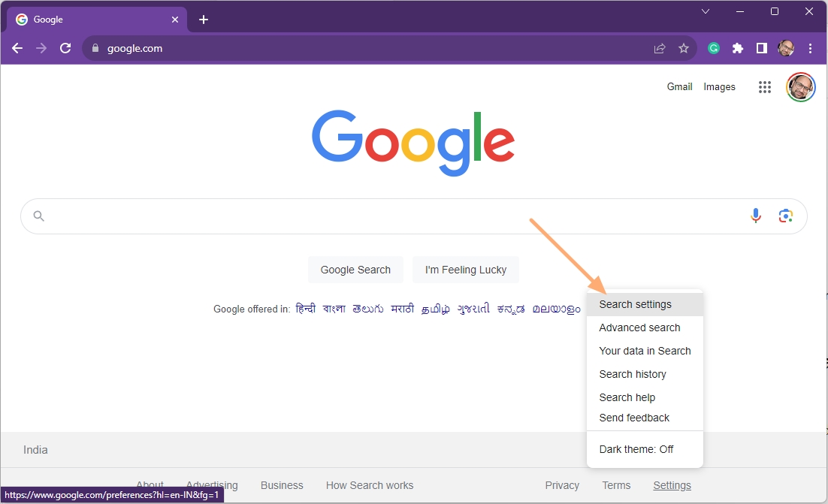Open the tab search chevron
Viewport: 828px width, 504px height.
(706, 11)
